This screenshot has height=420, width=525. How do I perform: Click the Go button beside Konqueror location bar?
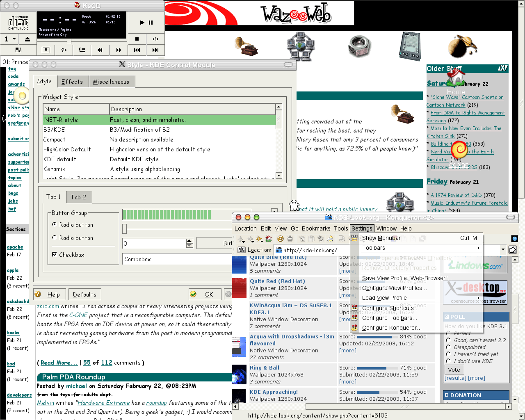[x=513, y=249]
